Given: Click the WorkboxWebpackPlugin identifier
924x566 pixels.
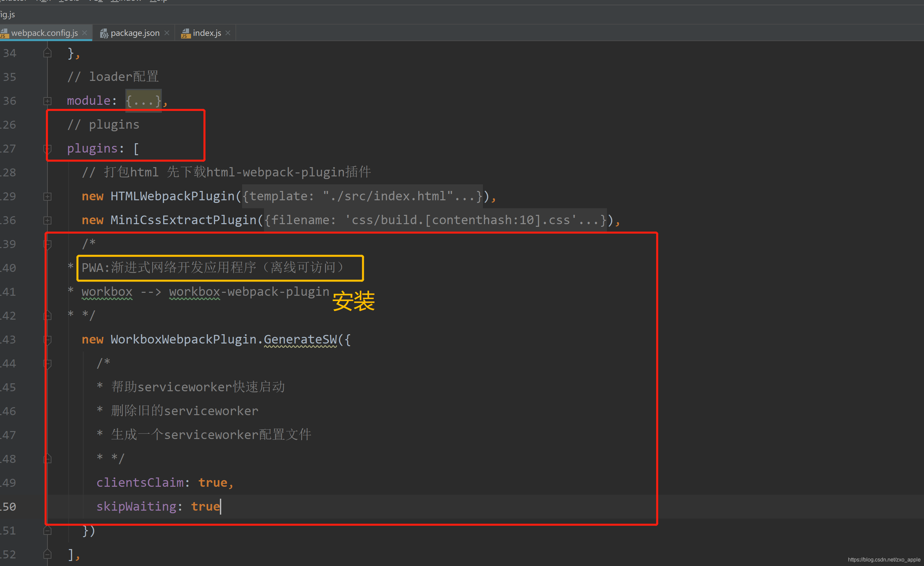Looking at the screenshot, I should pos(183,340).
